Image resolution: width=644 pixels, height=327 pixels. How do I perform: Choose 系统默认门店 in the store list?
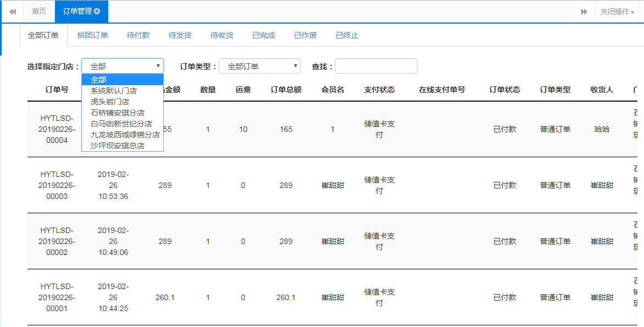[123, 91]
